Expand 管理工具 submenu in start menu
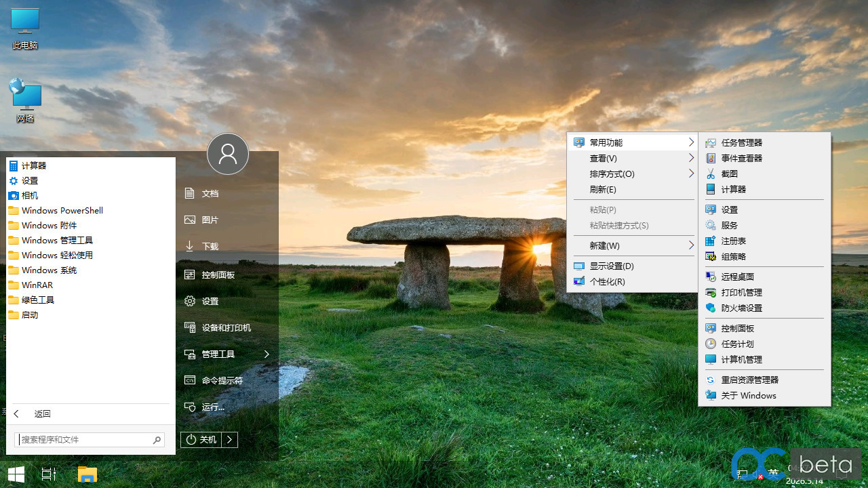Screen dimensions: 868x488 click(x=227, y=354)
